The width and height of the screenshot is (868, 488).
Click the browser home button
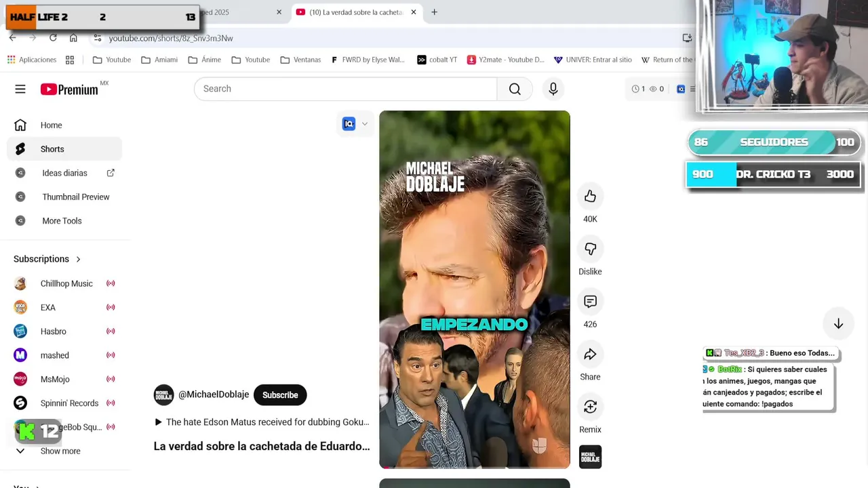pyautogui.click(x=73, y=38)
